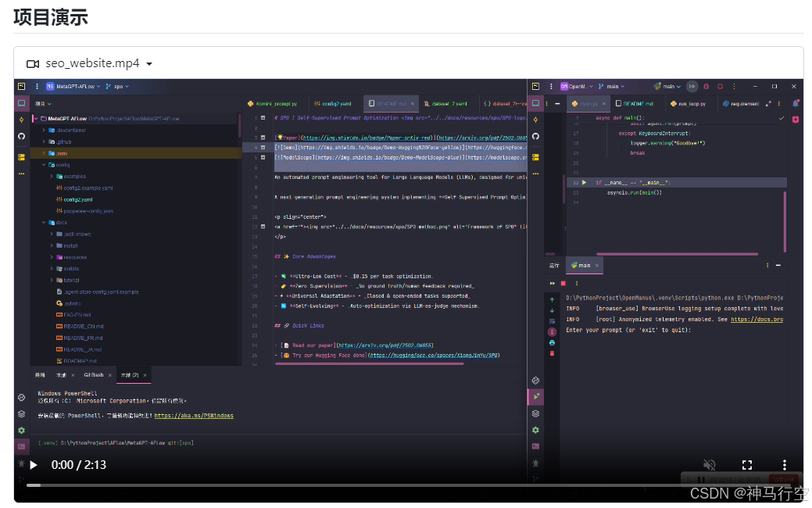
Task: Open the Services tool in MetaGPT window
Action: 21,431
